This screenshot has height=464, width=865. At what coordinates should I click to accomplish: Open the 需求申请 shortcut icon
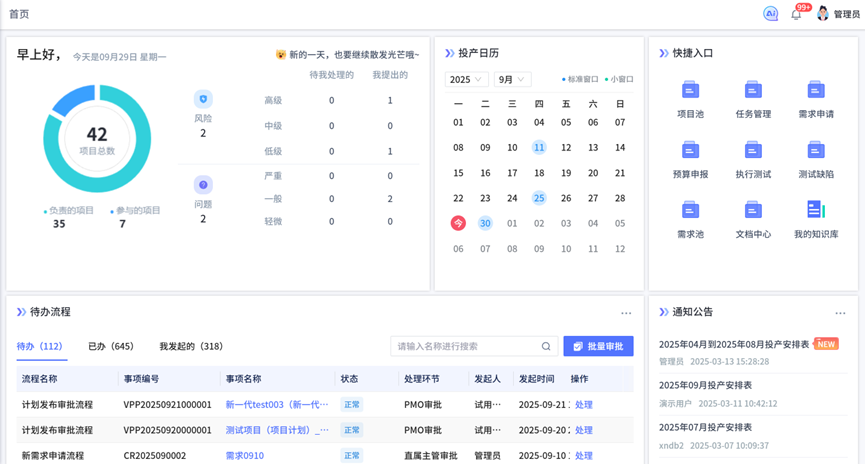tap(816, 90)
